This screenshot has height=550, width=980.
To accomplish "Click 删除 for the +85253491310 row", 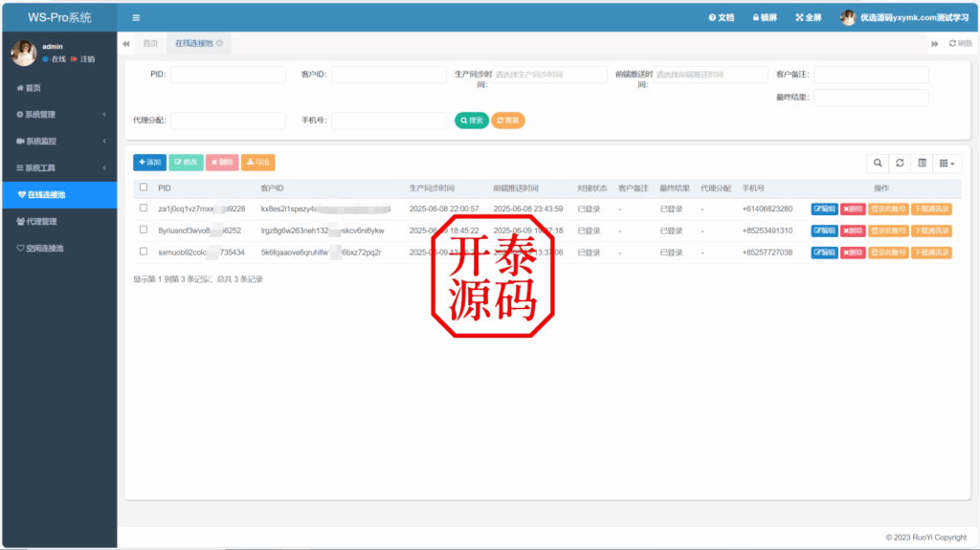I will (853, 231).
